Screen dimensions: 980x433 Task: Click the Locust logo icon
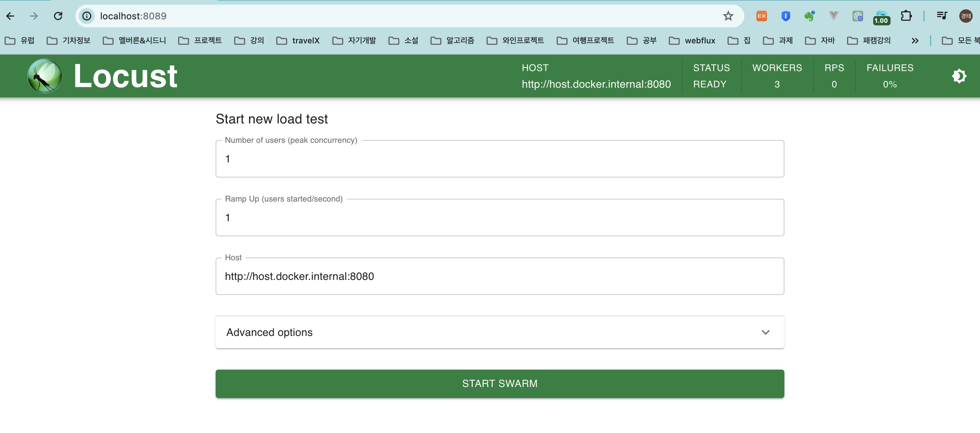point(44,76)
